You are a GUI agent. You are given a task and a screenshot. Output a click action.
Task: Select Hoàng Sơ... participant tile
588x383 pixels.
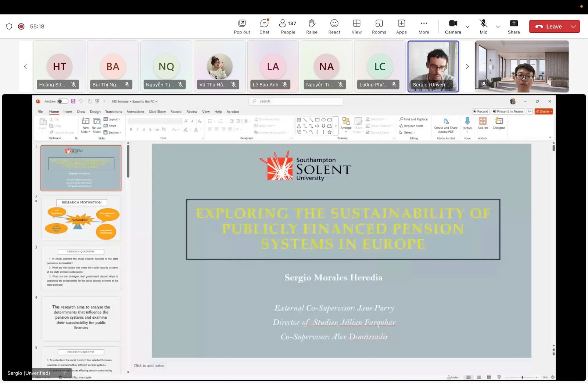pyautogui.click(x=60, y=66)
